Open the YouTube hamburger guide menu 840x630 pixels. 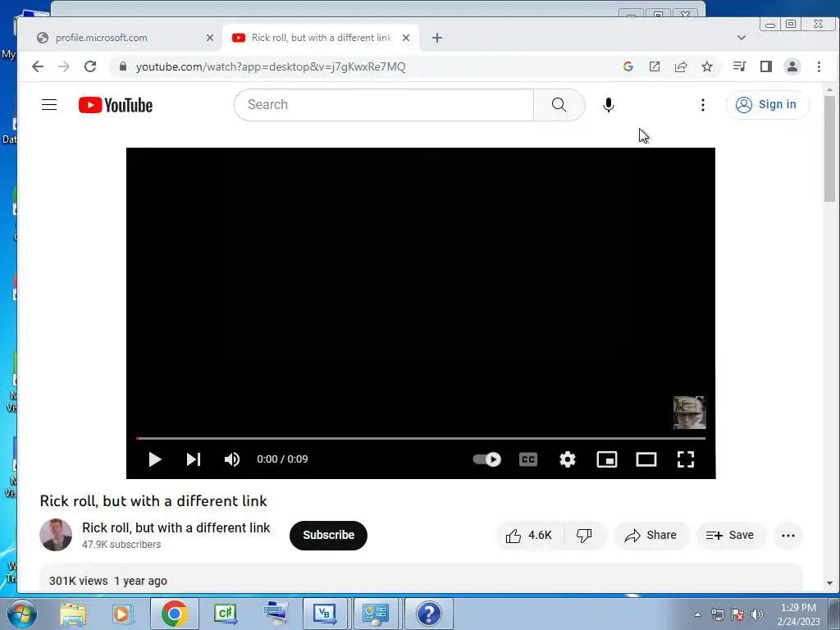49,104
